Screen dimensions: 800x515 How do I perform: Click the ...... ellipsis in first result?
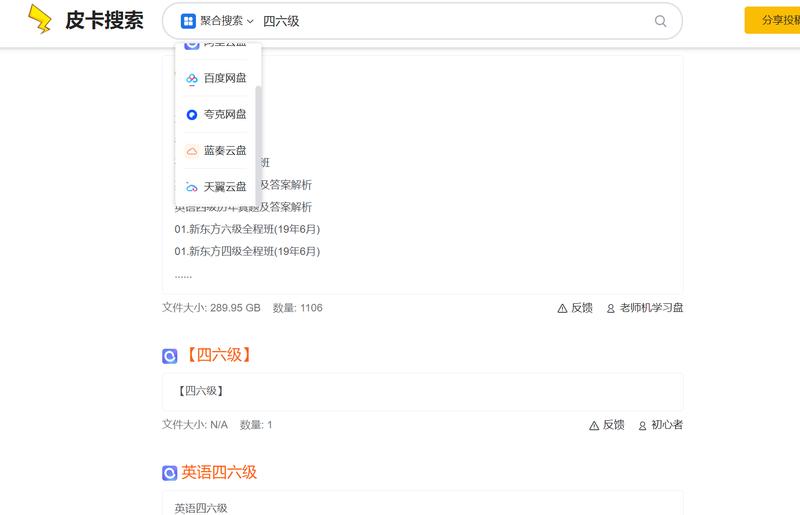183,276
